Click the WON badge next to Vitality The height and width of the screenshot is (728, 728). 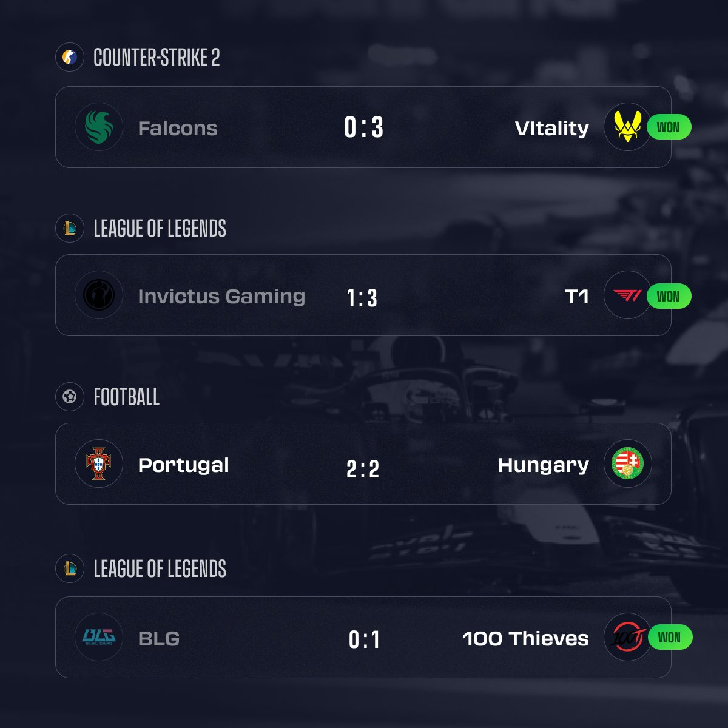[x=668, y=127]
